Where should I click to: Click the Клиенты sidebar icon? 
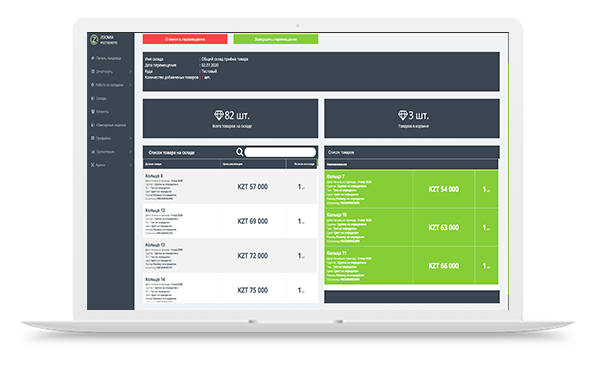click(92, 112)
